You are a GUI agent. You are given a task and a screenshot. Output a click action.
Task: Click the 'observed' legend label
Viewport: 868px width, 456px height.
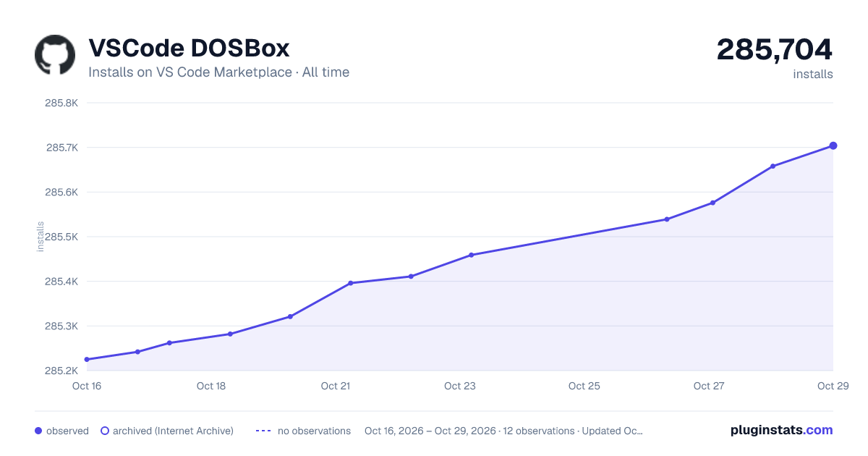[67, 431]
